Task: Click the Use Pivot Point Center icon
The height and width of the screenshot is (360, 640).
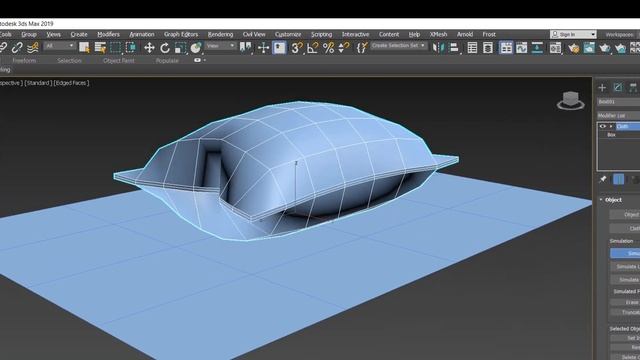Action: (245, 48)
